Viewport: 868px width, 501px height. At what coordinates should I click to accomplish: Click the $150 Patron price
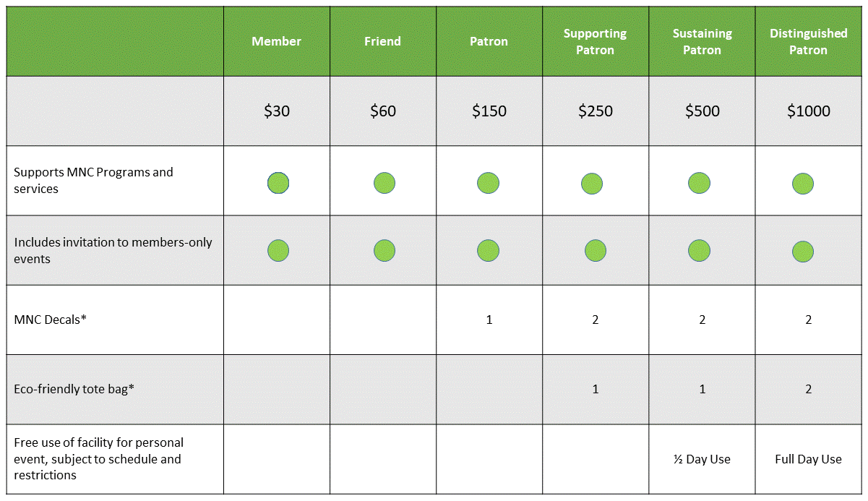489,111
